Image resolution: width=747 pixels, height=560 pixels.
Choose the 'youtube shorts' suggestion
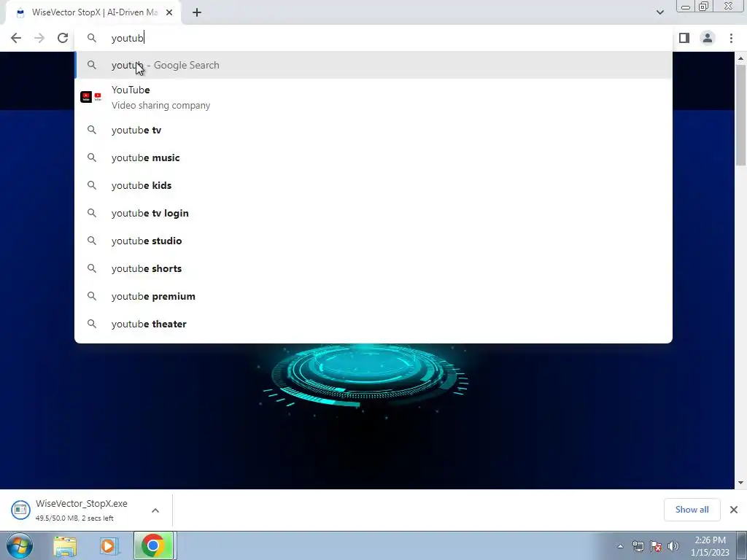click(373, 268)
